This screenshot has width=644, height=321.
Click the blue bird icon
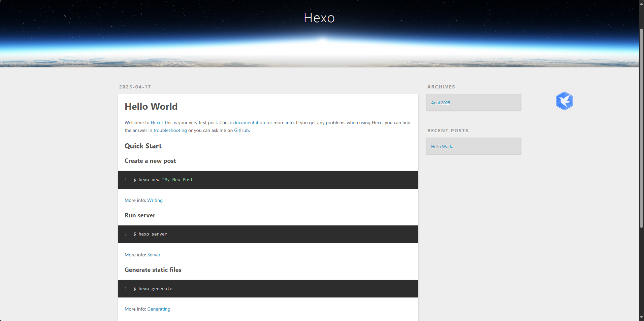point(564,101)
